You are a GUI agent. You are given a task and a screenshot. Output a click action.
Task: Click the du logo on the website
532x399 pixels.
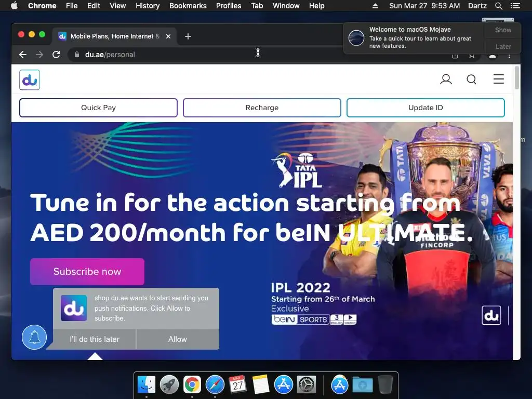click(x=30, y=79)
